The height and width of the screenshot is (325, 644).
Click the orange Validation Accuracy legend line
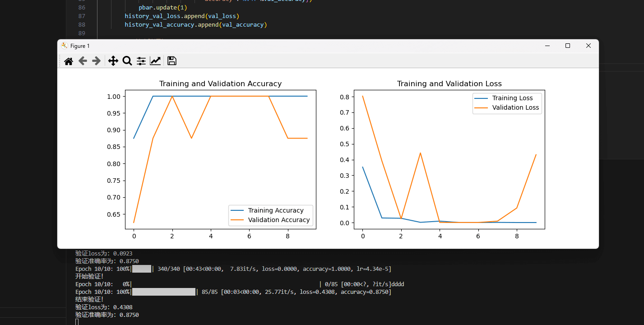pyautogui.click(x=237, y=220)
